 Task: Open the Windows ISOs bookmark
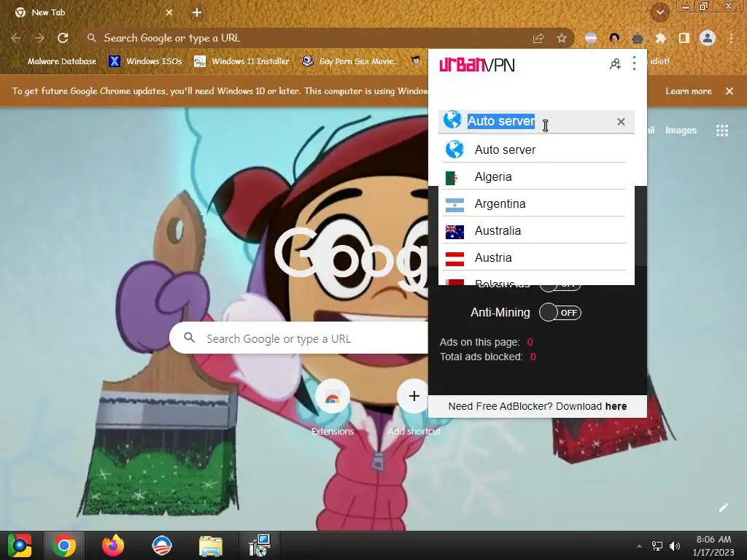coord(146,61)
